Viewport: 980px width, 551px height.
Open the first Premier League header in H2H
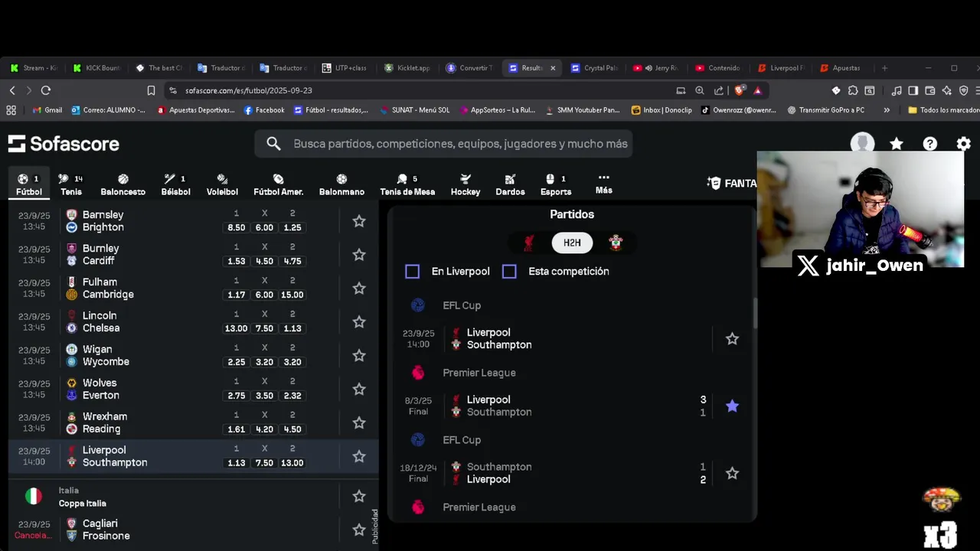pyautogui.click(x=479, y=373)
